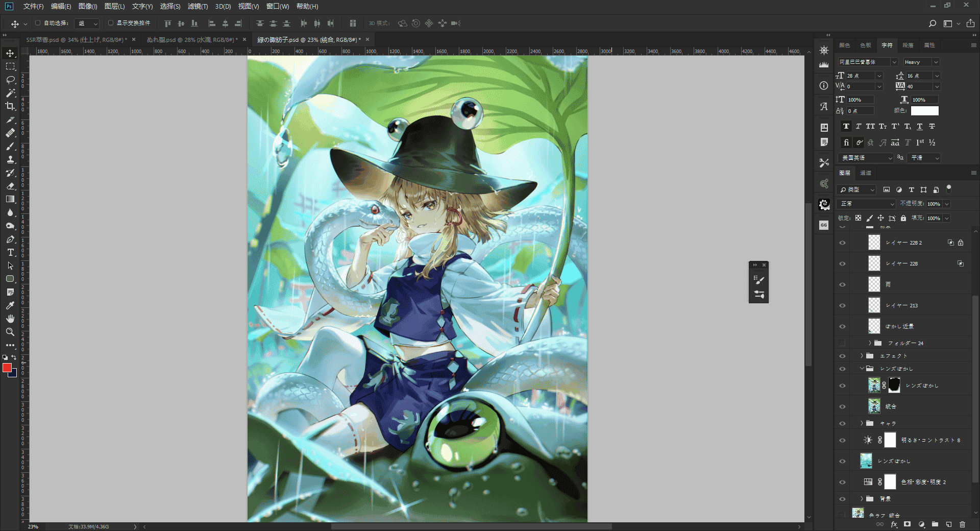
Task: Hide the レイヤー 213 layer
Action: tap(843, 305)
